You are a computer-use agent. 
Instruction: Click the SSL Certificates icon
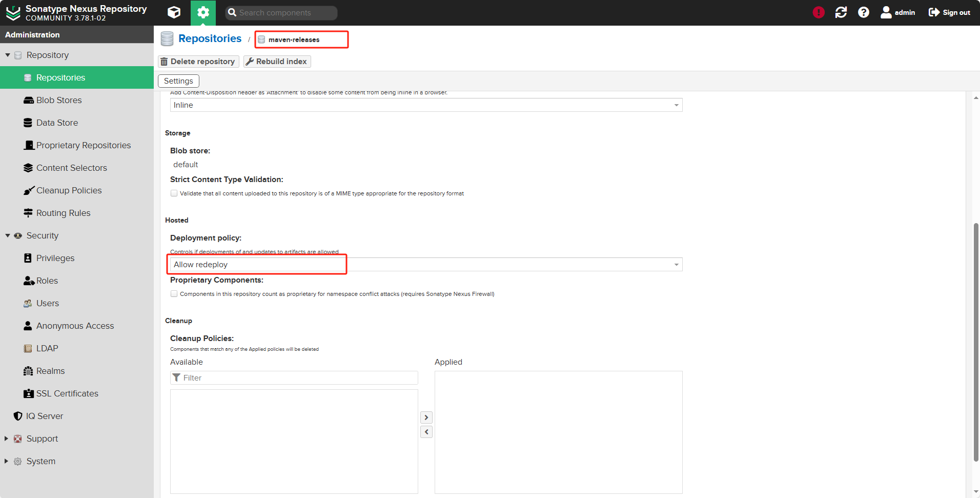click(x=29, y=393)
